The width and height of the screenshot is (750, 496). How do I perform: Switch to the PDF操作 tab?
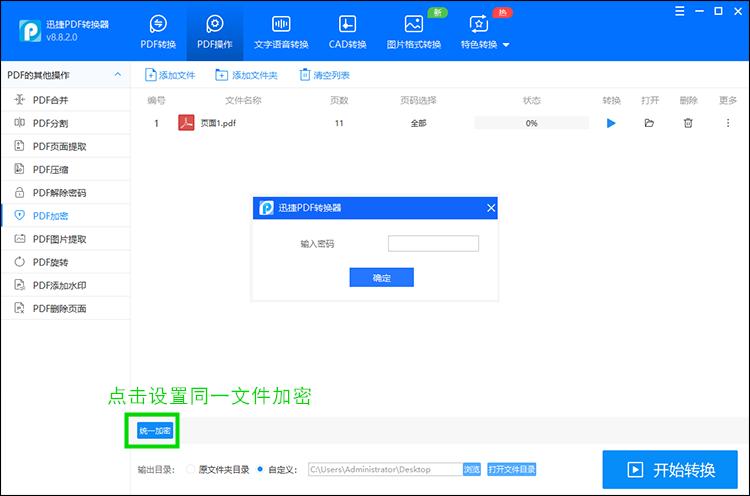coord(215,32)
